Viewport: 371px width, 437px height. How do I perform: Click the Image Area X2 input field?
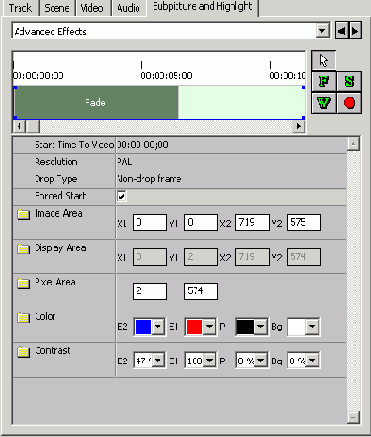tap(252, 222)
